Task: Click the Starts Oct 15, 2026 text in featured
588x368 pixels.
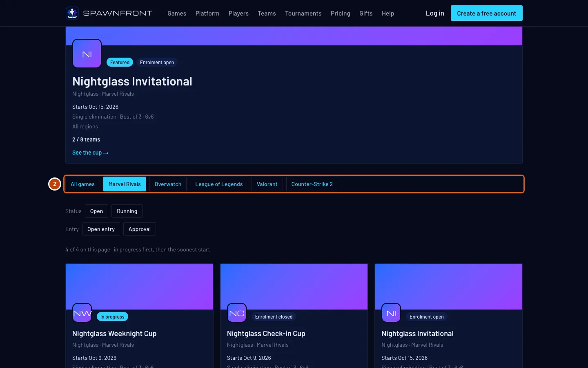Action: tap(95, 107)
